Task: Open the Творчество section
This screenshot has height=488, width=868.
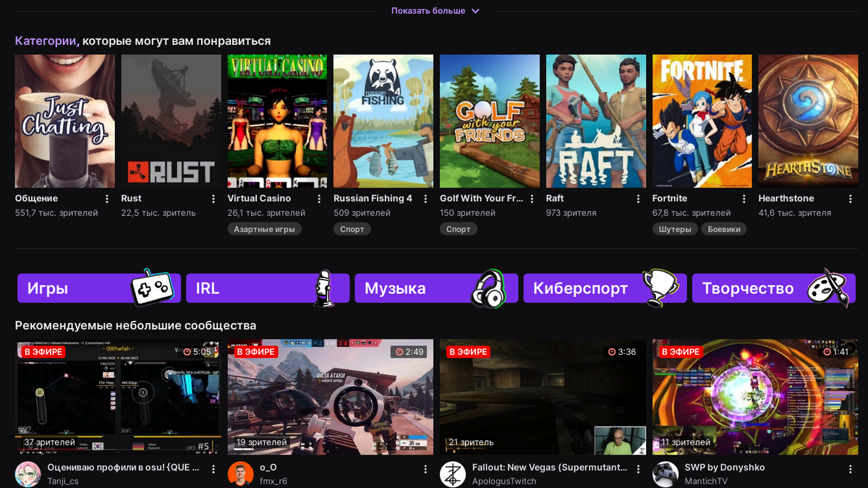Action: pyautogui.click(x=773, y=288)
